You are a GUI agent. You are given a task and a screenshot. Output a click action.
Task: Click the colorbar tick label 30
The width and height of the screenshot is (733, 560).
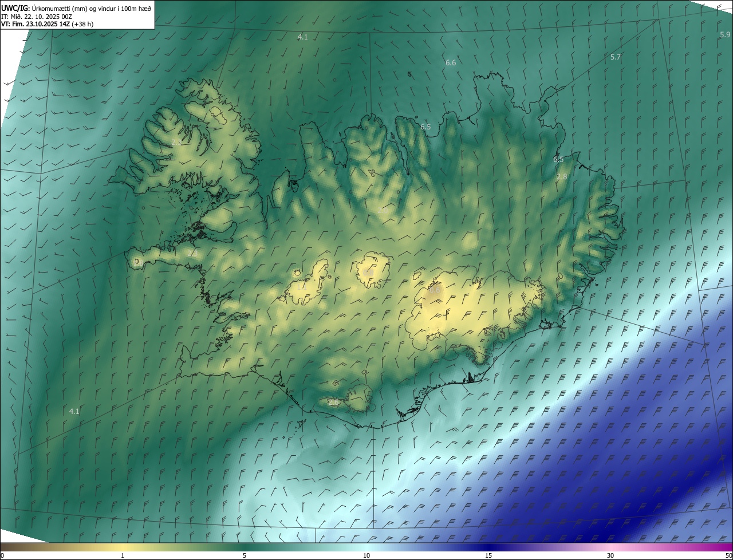point(610,555)
